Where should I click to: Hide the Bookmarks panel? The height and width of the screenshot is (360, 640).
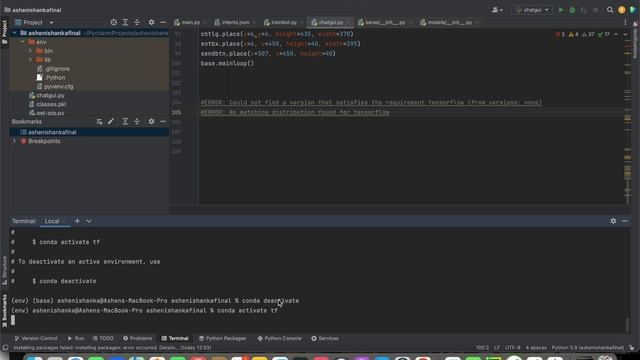coord(163,122)
